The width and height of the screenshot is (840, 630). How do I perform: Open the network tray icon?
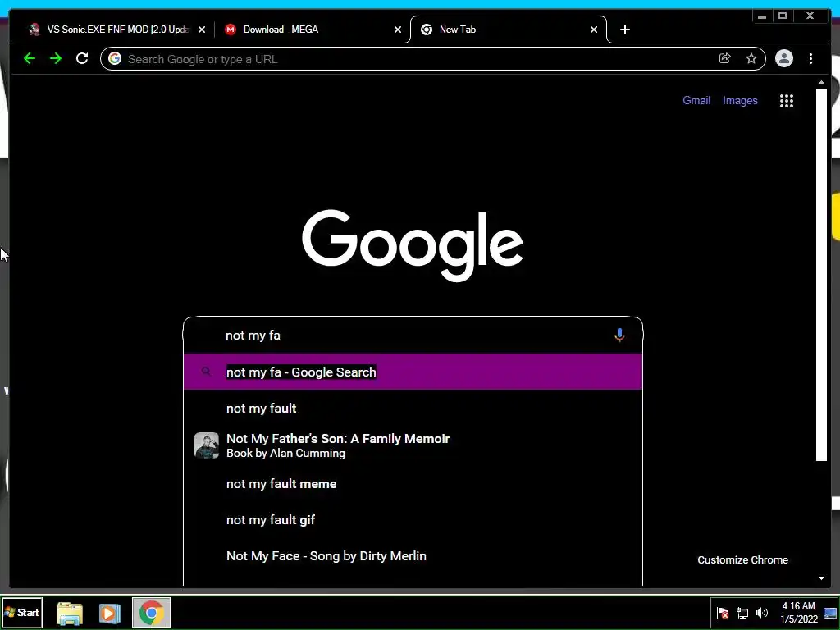point(742,613)
